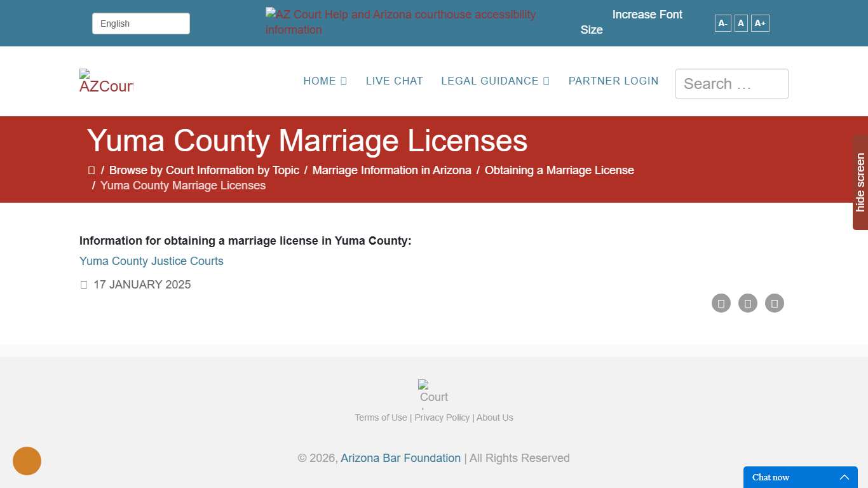Click the first social share icon

click(x=721, y=303)
